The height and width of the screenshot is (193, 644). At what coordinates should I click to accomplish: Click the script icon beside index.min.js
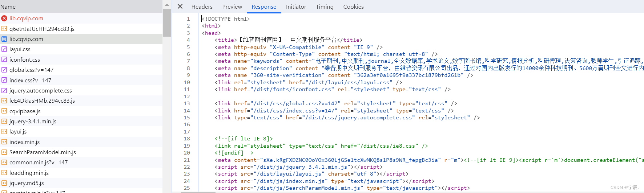(4, 142)
